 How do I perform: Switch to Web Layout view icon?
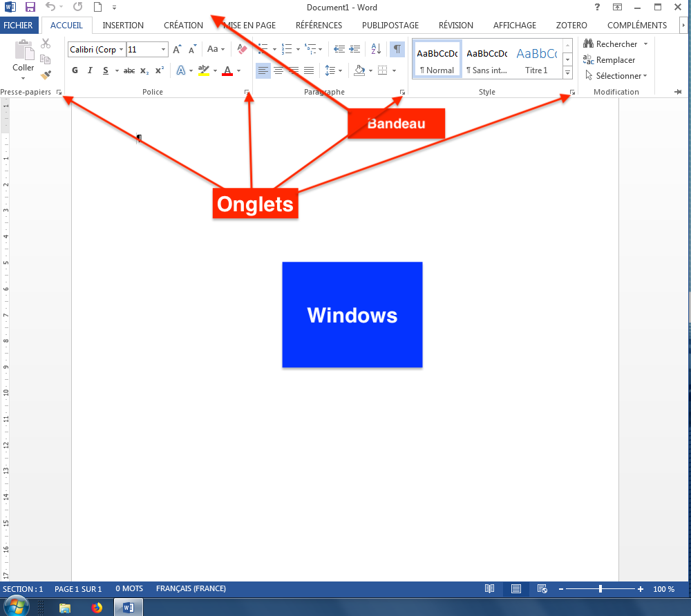pyautogui.click(x=542, y=588)
